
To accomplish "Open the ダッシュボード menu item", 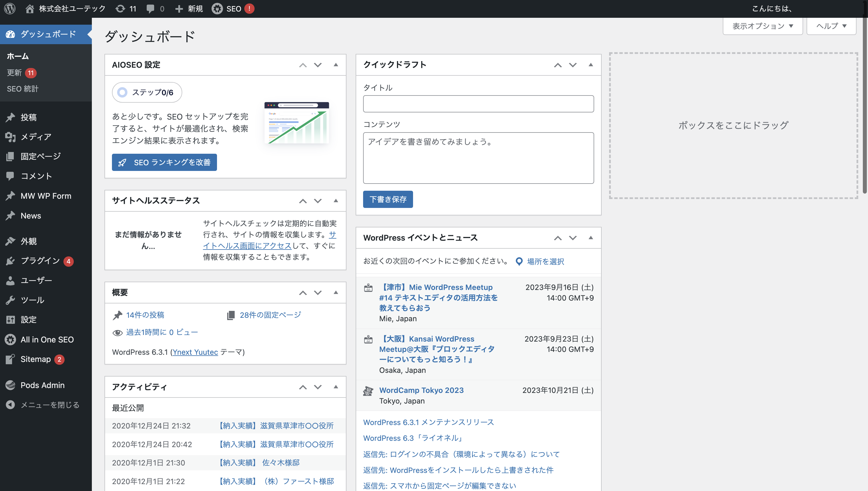I will pos(46,34).
